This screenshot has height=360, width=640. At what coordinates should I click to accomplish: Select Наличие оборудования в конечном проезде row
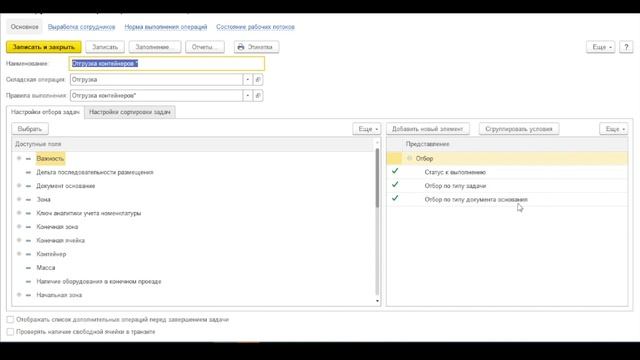193,281
